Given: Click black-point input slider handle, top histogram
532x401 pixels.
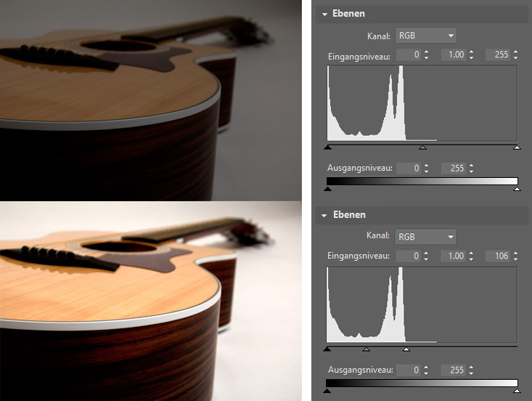Looking at the screenshot, I should (328, 147).
